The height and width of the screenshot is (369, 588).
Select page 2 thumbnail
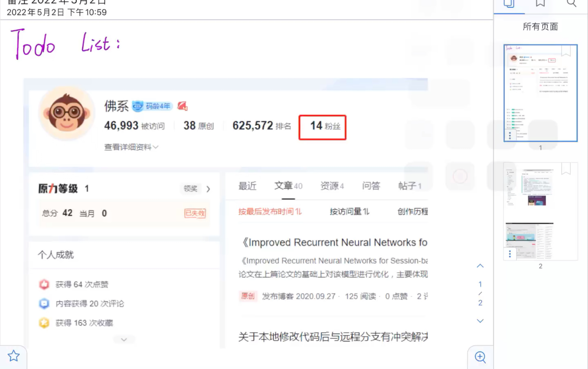[x=540, y=211]
